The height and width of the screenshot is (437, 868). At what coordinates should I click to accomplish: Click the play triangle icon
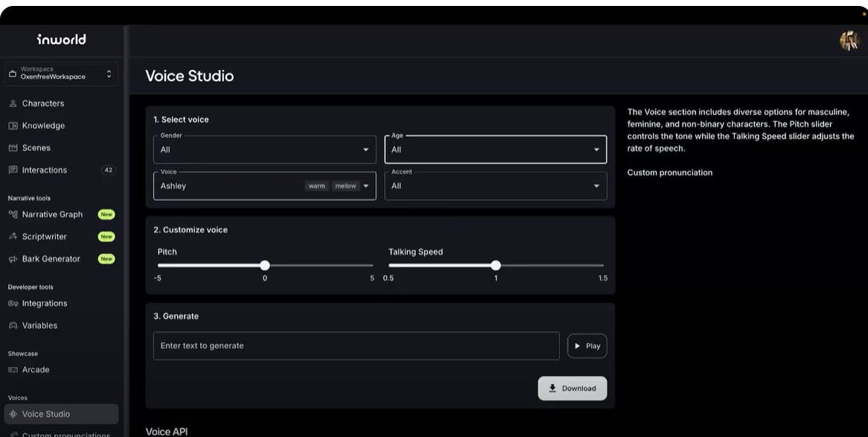[x=578, y=345]
